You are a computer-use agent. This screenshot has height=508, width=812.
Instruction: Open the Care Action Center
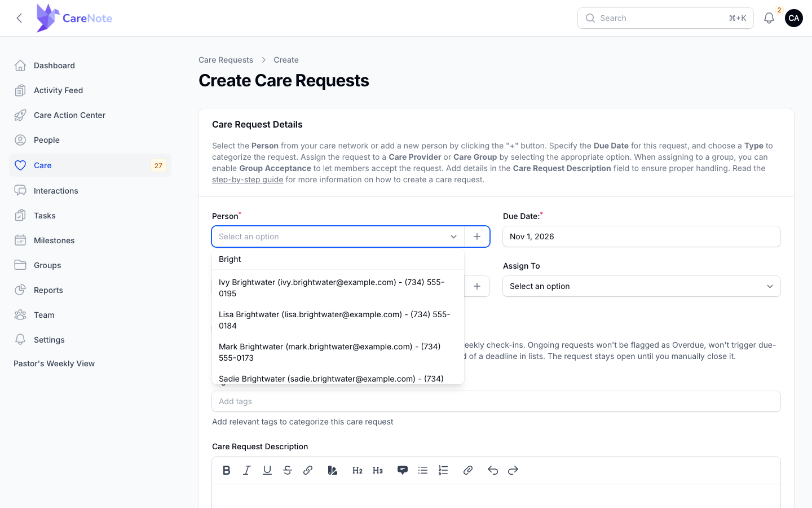click(90, 115)
